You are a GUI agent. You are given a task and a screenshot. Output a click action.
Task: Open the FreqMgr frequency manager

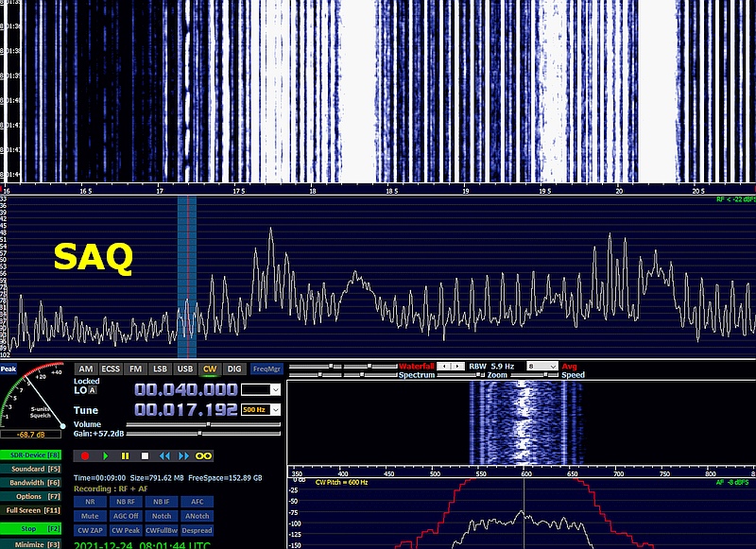tap(266, 369)
